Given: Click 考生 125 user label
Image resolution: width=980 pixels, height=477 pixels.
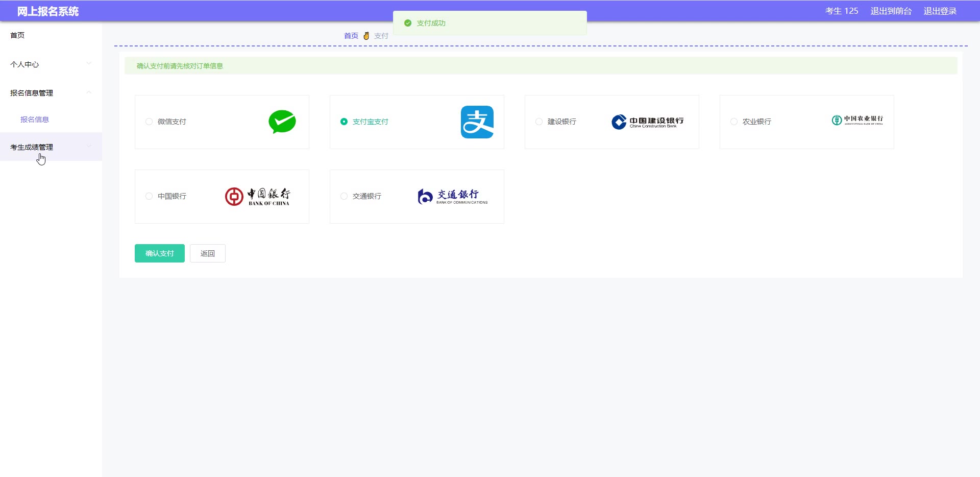Looking at the screenshot, I should pyautogui.click(x=842, y=11).
